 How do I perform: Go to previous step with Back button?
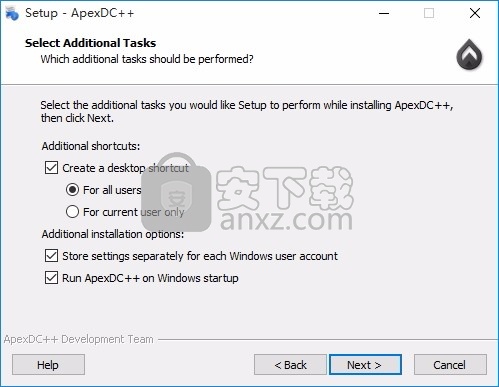click(x=290, y=365)
